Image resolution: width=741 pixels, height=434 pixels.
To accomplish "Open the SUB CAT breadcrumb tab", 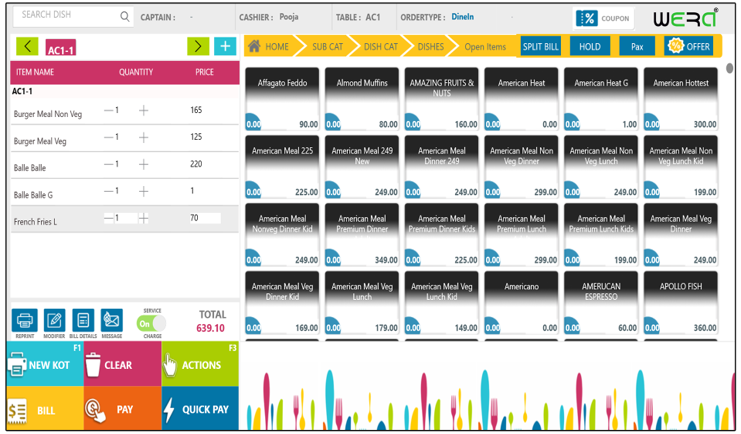I will click(327, 46).
